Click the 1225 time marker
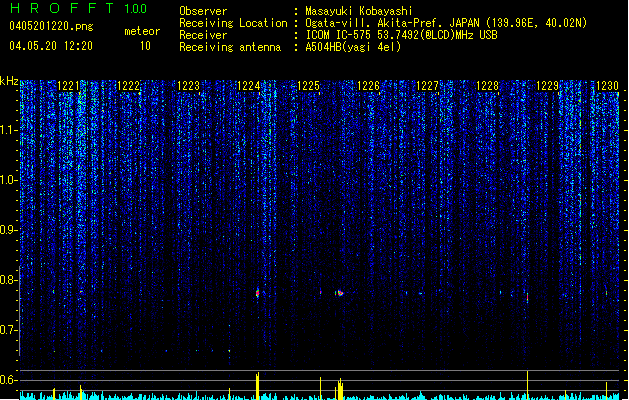Screen dimensions: 629x400 pos(308,86)
